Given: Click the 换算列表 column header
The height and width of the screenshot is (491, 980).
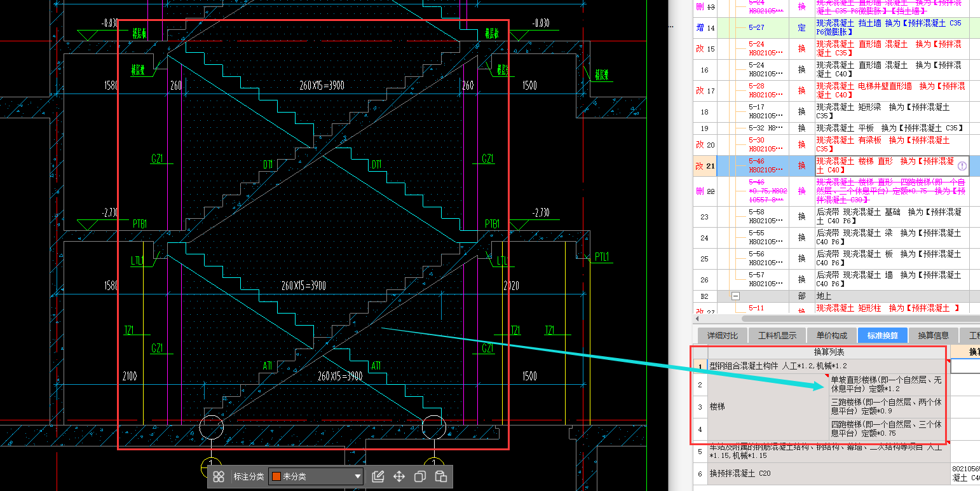Looking at the screenshot, I should (x=829, y=352).
